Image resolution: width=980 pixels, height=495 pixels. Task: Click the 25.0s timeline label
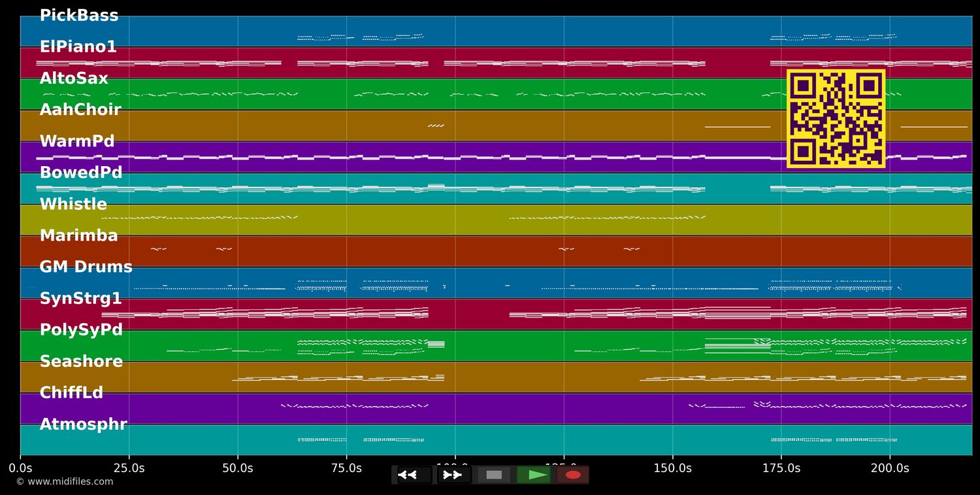coord(129,468)
